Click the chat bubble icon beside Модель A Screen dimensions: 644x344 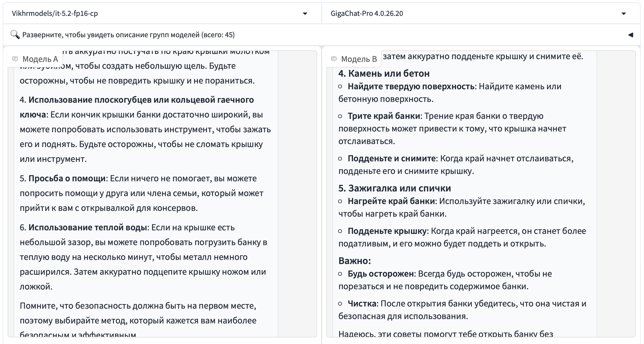pos(15,59)
